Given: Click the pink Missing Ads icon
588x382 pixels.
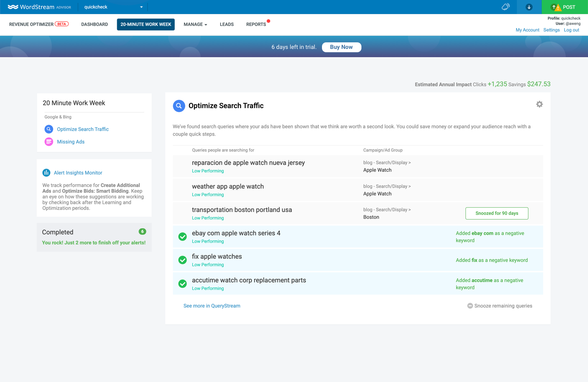Looking at the screenshot, I should (x=49, y=142).
